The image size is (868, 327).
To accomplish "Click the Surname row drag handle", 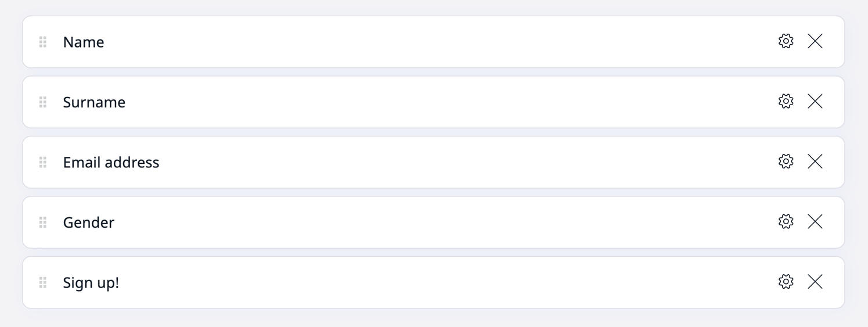I will pyautogui.click(x=42, y=102).
